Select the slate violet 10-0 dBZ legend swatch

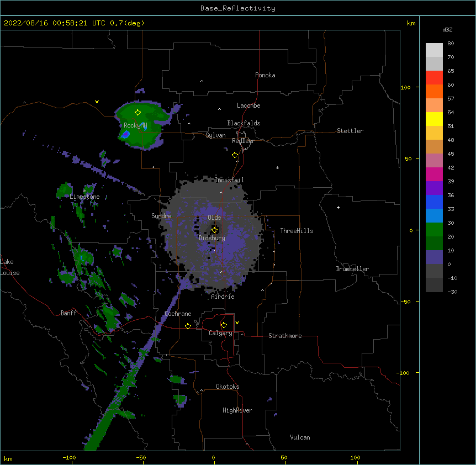click(434, 257)
